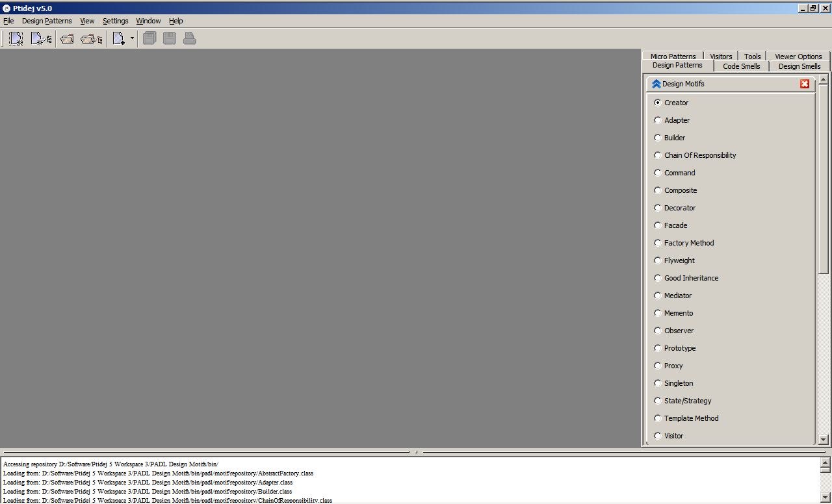Open the Settings menu

(x=115, y=21)
